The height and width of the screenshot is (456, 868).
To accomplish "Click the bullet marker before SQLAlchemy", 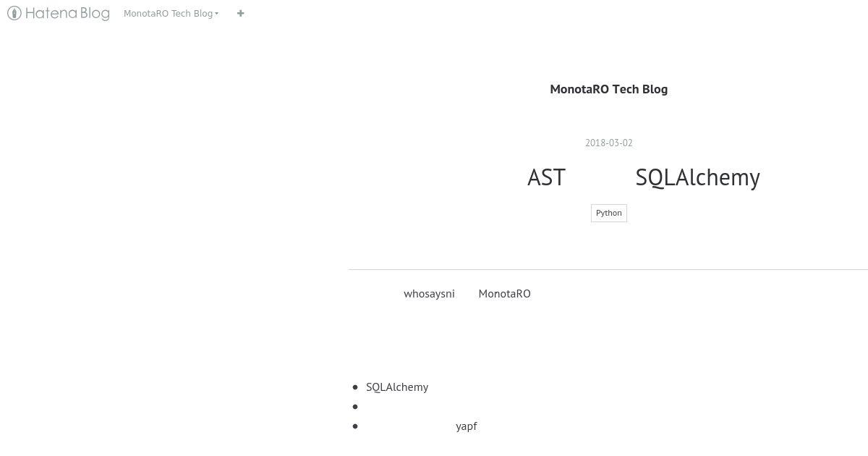I will (355, 387).
